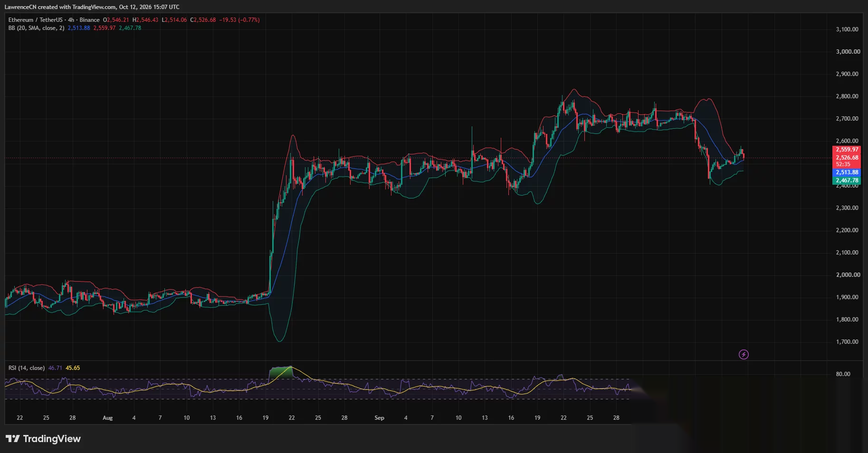The width and height of the screenshot is (868, 453).
Task: Click the 2,300.00 price axis label
Action: click(847, 208)
